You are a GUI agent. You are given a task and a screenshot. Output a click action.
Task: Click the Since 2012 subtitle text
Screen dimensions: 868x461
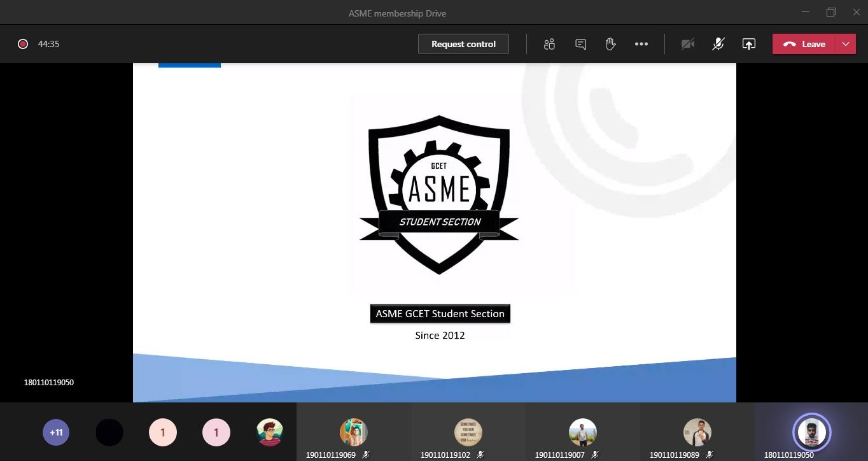pos(440,336)
